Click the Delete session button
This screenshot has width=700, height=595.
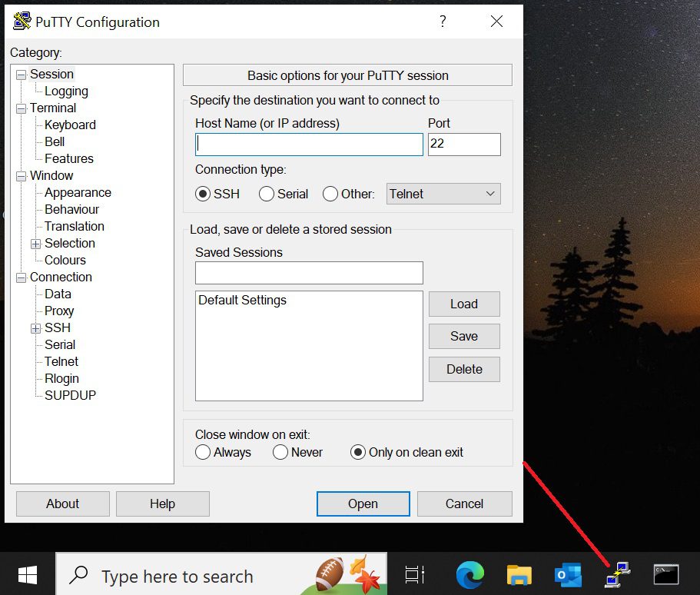point(464,370)
